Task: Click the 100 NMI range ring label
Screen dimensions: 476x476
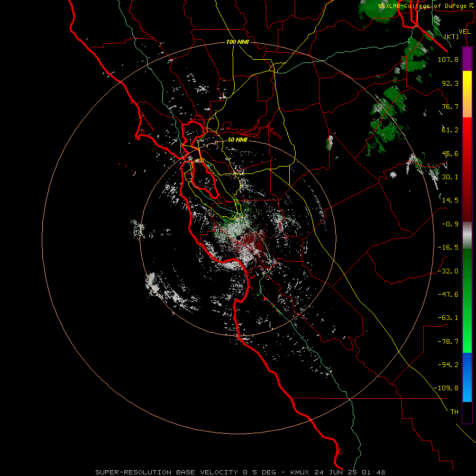Action: 237,42
